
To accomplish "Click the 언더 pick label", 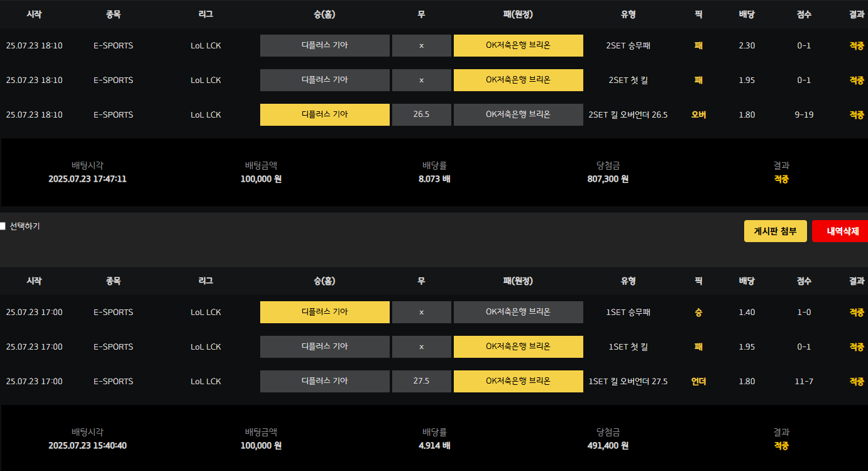I will tap(698, 381).
